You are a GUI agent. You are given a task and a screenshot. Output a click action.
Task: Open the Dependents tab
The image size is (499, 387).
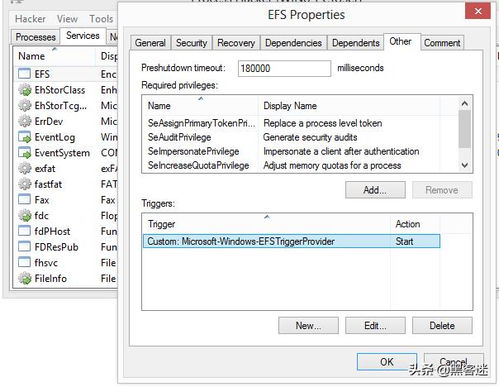[x=356, y=43]
